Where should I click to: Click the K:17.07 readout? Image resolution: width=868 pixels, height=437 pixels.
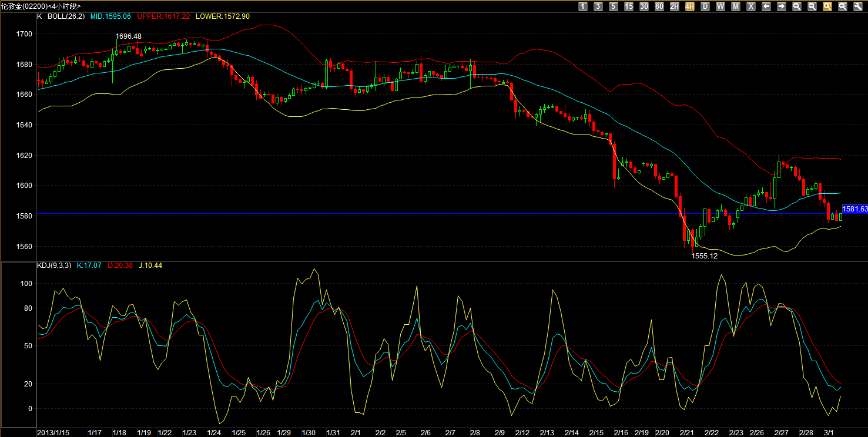click(89, 265)
